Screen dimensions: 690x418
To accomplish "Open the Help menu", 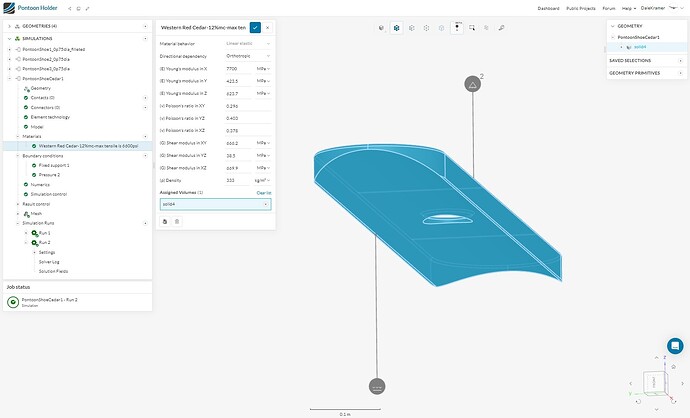I will [x=629, y=8].
